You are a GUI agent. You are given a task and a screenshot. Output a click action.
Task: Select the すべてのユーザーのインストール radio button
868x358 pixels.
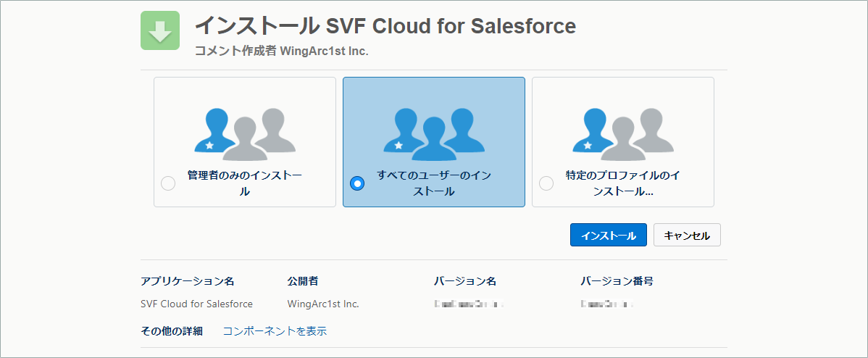(x=357, y=183)
